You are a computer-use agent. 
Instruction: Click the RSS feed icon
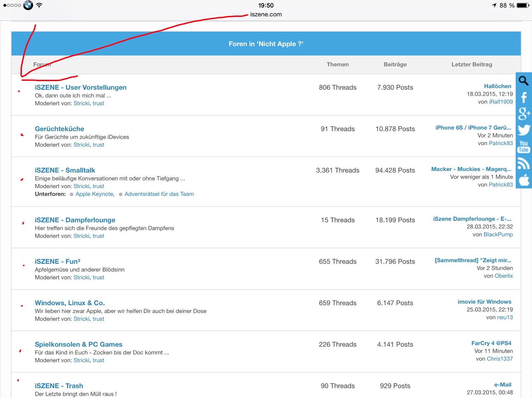coord(524,164)
